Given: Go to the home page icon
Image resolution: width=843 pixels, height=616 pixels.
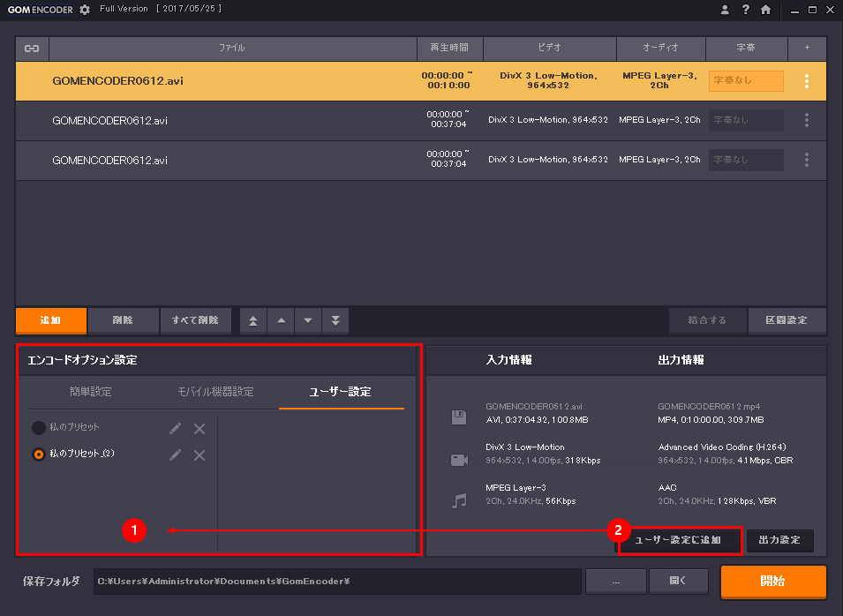Looking at the screenshot, I should (x=765, y=10).
